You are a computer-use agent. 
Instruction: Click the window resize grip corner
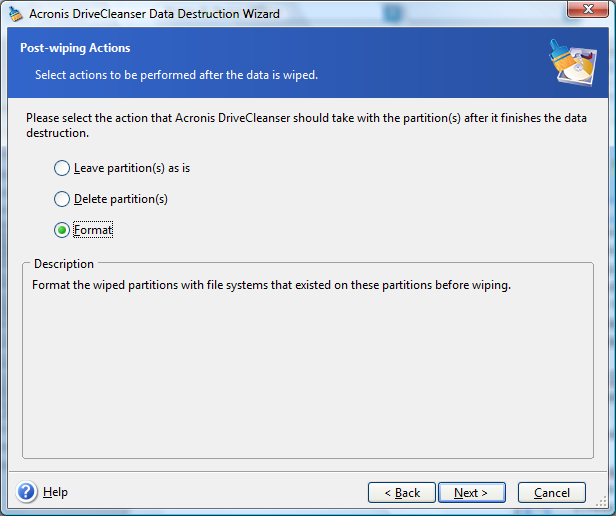pyautogui.click(x=601, y=501)
